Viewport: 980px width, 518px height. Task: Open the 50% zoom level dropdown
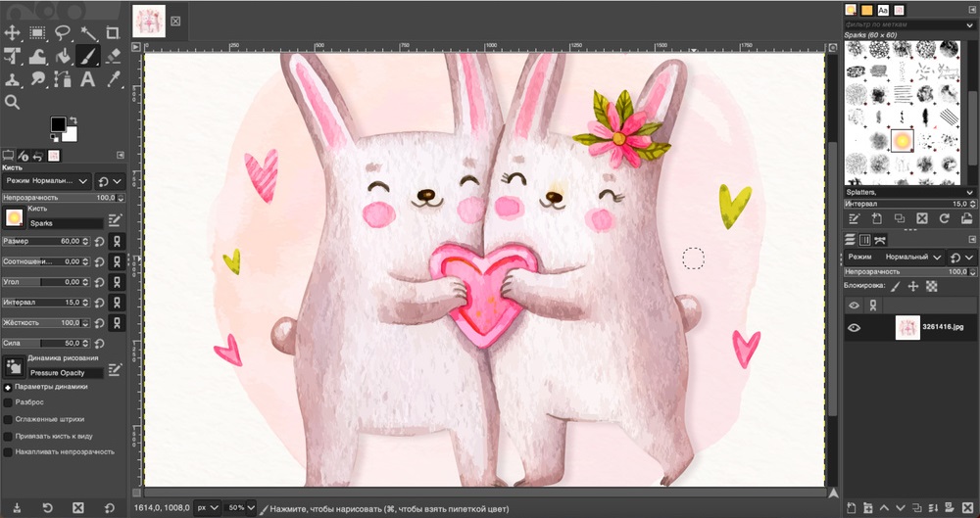pos(240,508)
